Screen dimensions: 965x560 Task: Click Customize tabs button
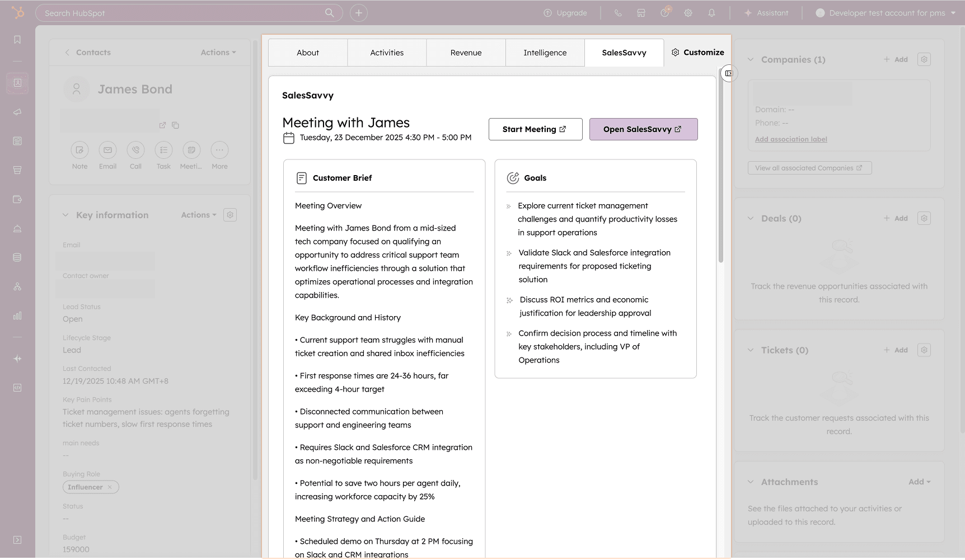[697, 52]
